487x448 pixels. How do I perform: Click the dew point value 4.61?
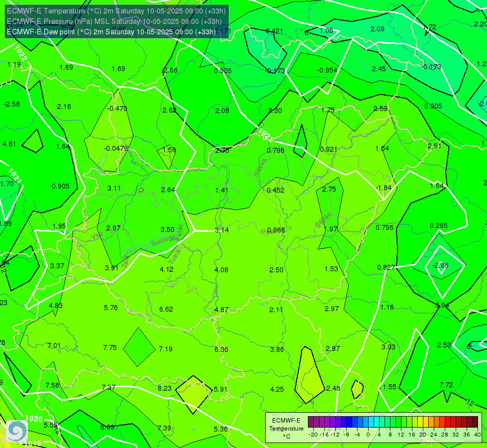(x=9, y=144)
